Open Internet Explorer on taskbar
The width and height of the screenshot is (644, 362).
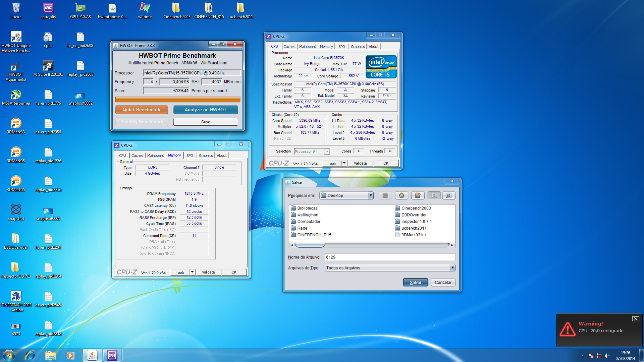pos(30,355)
